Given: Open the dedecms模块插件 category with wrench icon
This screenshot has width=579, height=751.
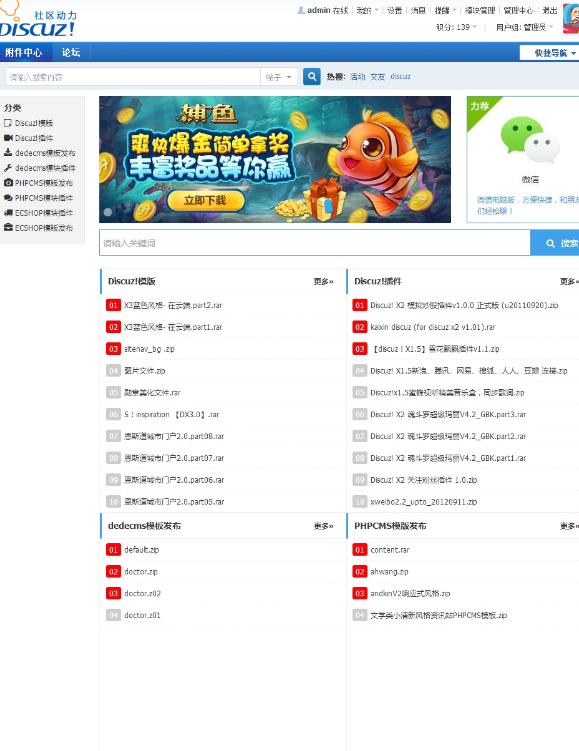Looking at the screenshot, I should (x=39, y=168).
